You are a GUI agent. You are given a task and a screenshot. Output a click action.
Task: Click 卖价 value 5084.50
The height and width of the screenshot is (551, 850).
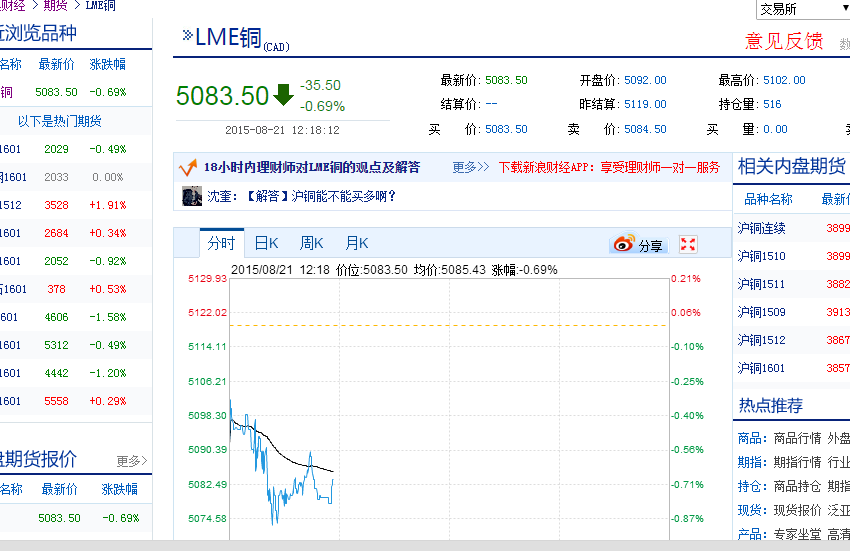point(645,129)
